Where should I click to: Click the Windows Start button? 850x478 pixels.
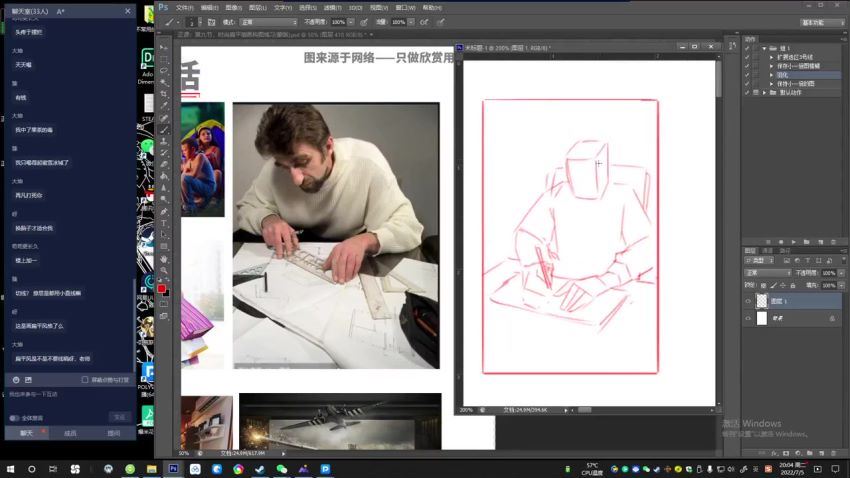[10, 469]
